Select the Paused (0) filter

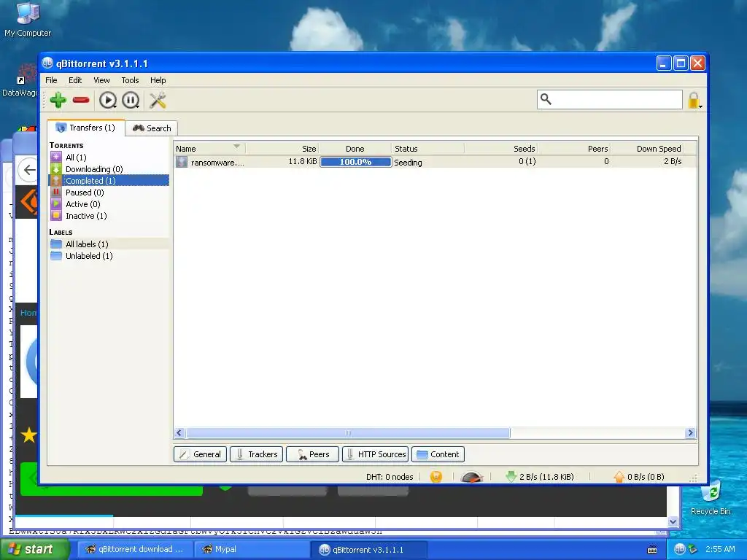click(109, 192)
